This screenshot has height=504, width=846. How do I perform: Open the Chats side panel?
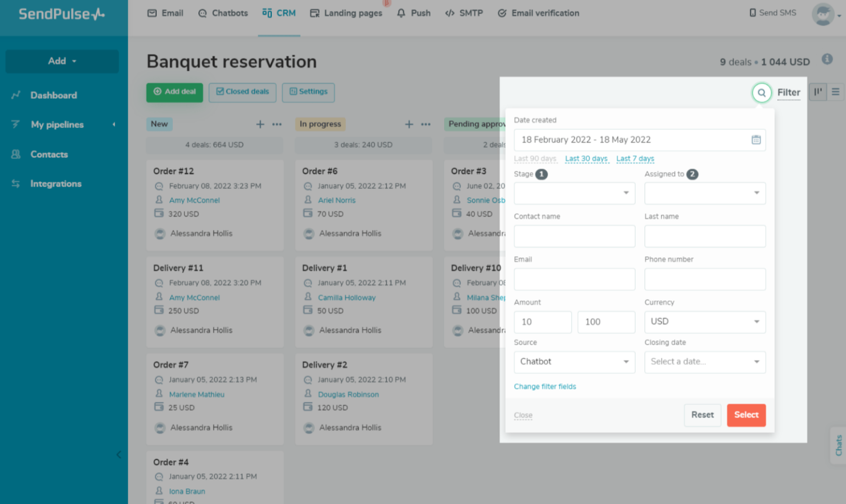click(x=838, y=445)
